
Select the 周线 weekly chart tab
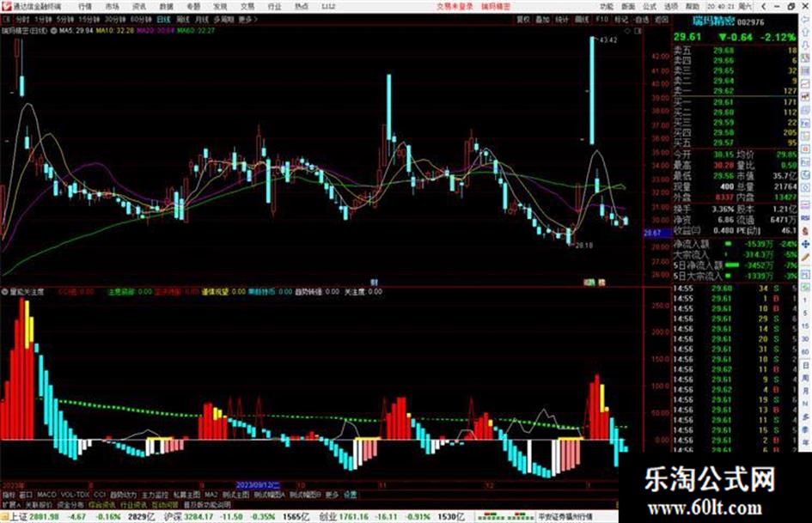coord(183,19)
